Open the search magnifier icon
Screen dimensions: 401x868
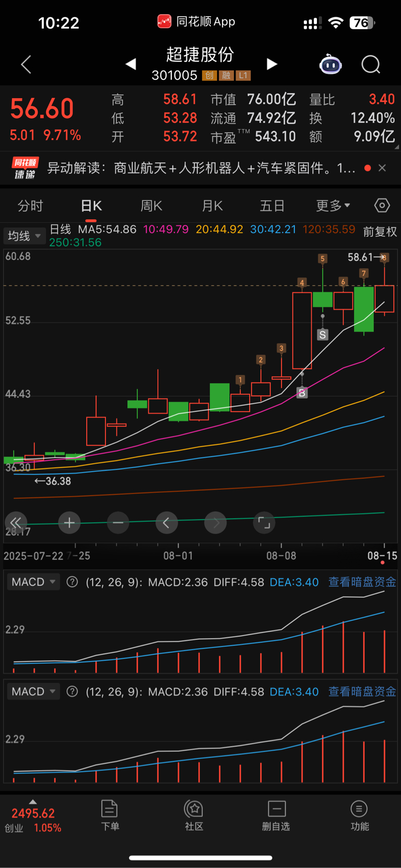[x=371, y=64]
